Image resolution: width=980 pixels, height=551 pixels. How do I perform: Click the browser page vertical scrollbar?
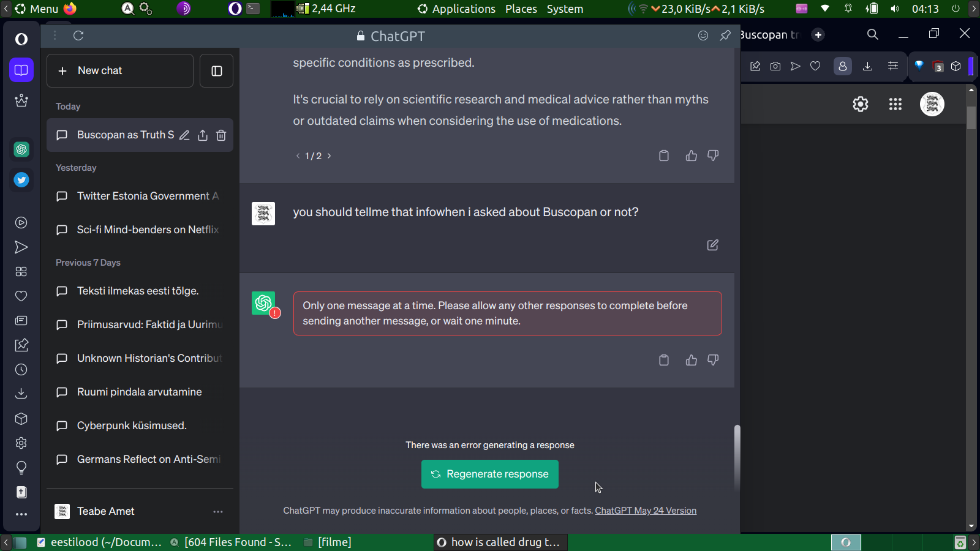(x=971, y=118)
